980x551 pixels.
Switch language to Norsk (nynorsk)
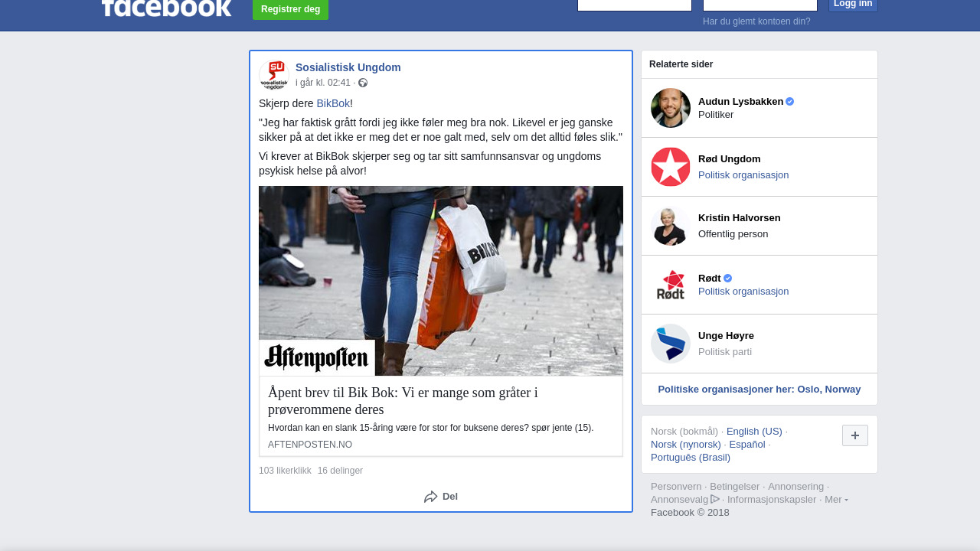(686, 445)
